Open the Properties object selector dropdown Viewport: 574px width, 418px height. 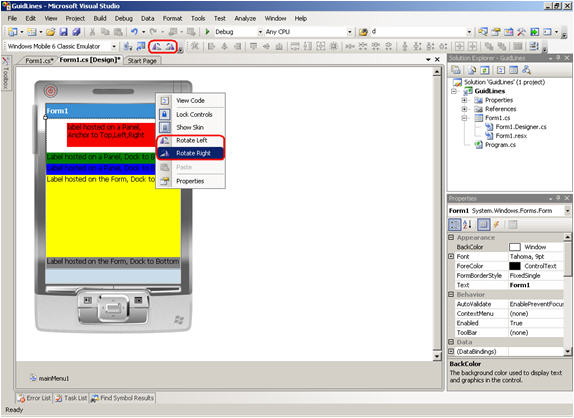coord(567,211)
